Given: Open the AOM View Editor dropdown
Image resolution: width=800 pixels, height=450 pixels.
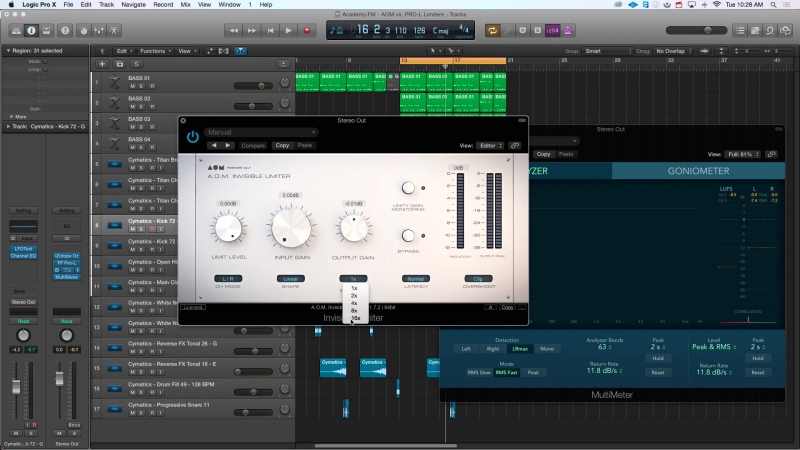Looking at the screenshot, I should click(x=490, y=145).
